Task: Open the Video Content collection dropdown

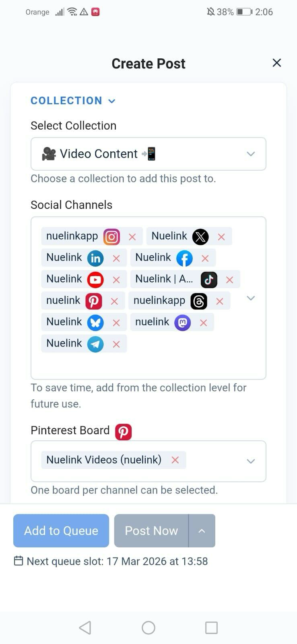Action: click(x=148, y=154)
